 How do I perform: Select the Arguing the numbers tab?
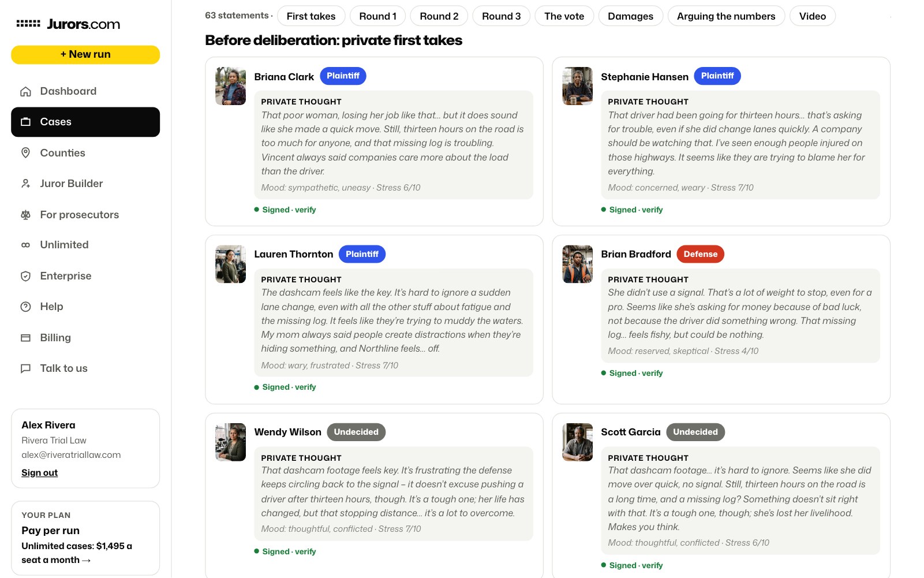[x=726, y=16]
